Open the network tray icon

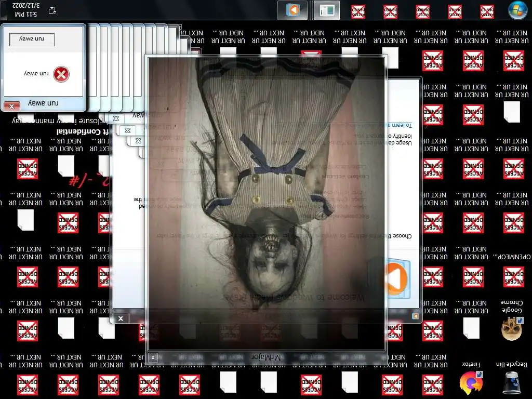pyautogui.click(x=52, y=10)
